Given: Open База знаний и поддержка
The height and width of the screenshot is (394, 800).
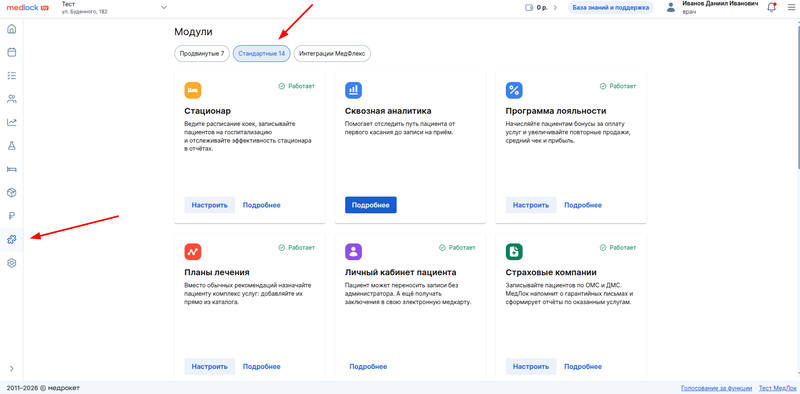Looking at the screenshot, I should pyautogui.click(x=610, y=8).
